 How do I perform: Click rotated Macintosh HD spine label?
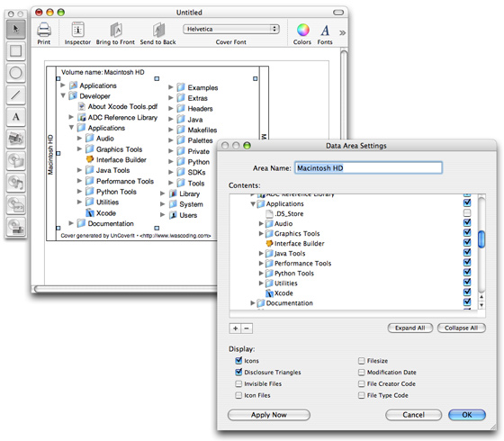click(50, 155)
